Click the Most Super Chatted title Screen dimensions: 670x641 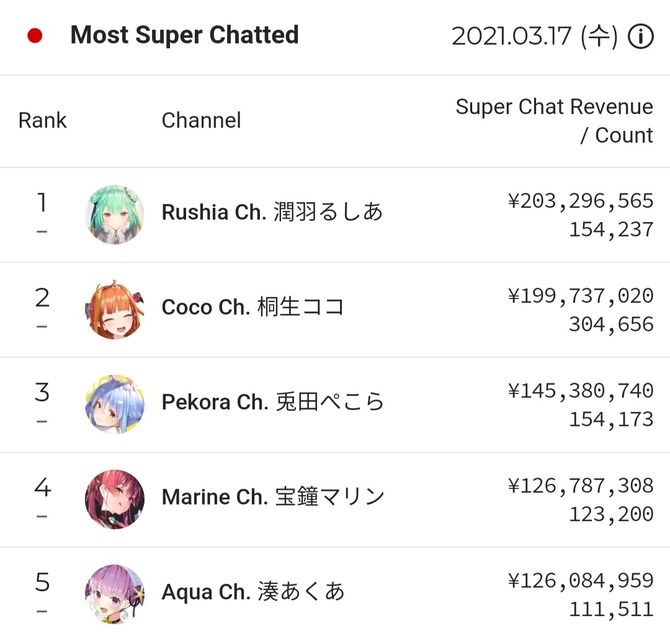coord(185,35)
